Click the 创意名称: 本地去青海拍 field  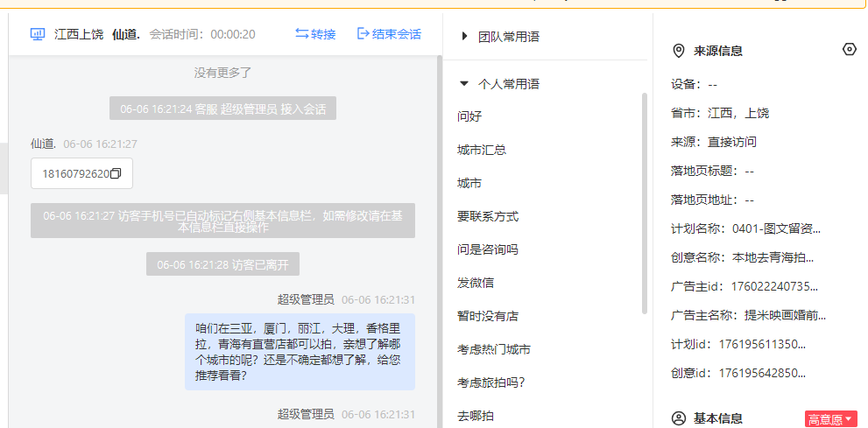tap(743, 257)
